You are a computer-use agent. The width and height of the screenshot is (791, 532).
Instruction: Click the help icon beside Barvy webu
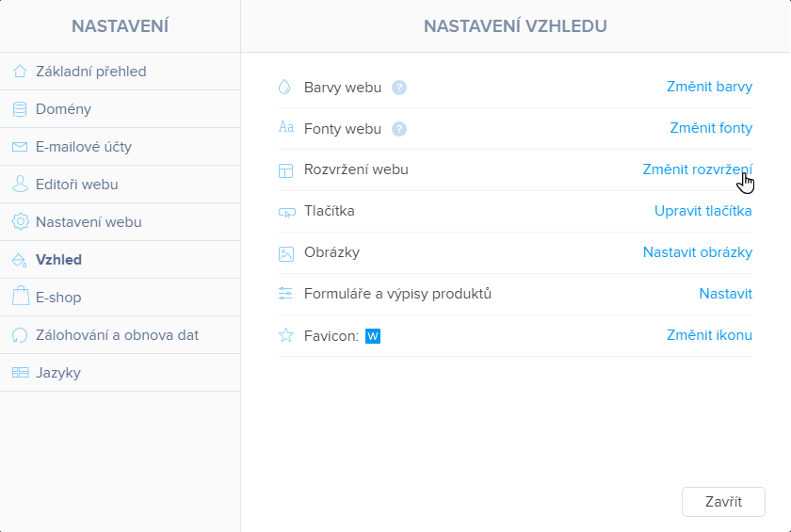click(x=399, y=88)
